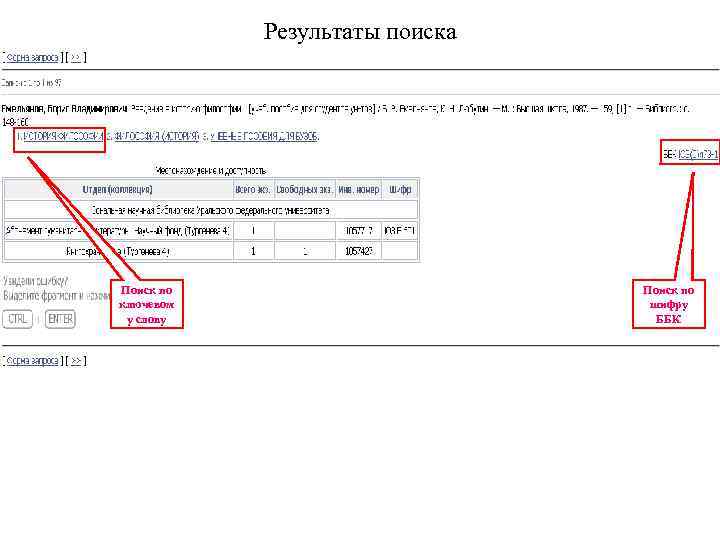Select the 'Инв. номер' column header
The image size is (720, 540).
coord(359,189)
